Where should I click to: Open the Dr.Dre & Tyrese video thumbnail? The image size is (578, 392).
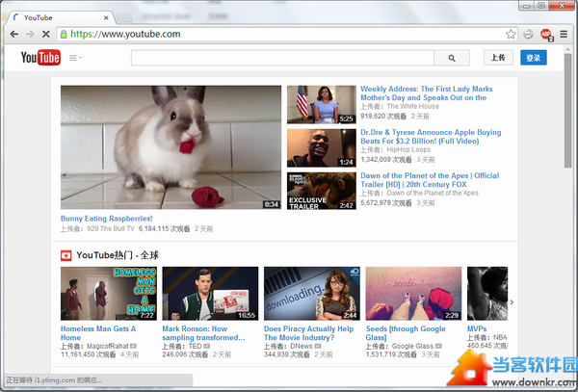point(322,148)
